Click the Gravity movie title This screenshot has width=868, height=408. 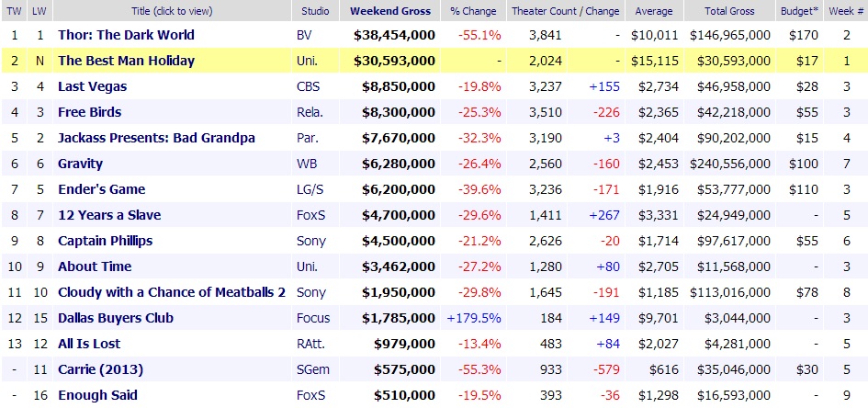[x=80, y=164]
